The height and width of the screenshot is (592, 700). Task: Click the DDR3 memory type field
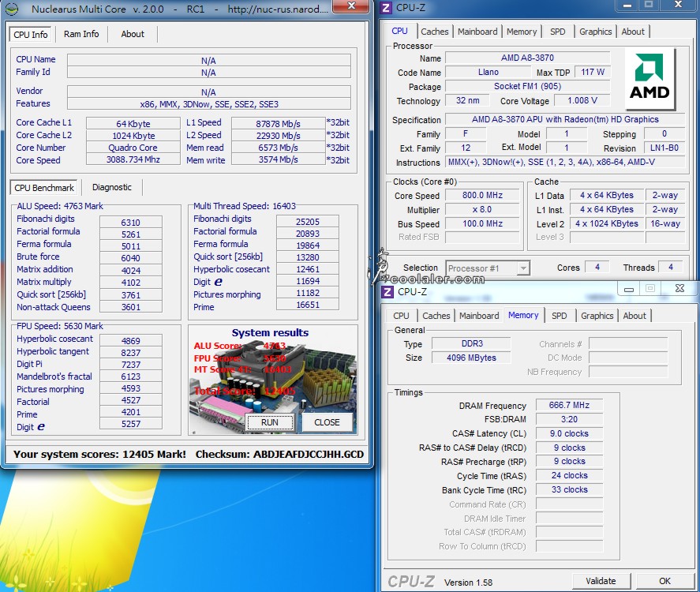click(471, 344)
